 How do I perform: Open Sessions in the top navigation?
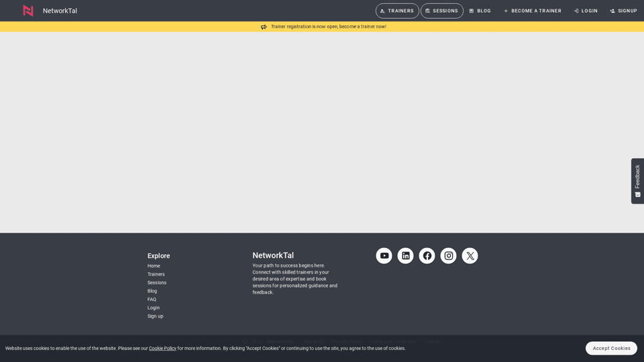pos(442,11)
